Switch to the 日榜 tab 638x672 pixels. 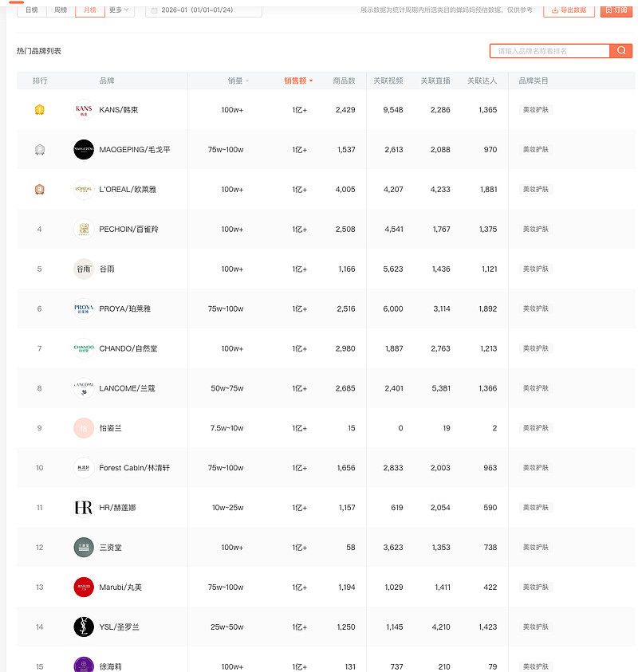coord(32,10)
